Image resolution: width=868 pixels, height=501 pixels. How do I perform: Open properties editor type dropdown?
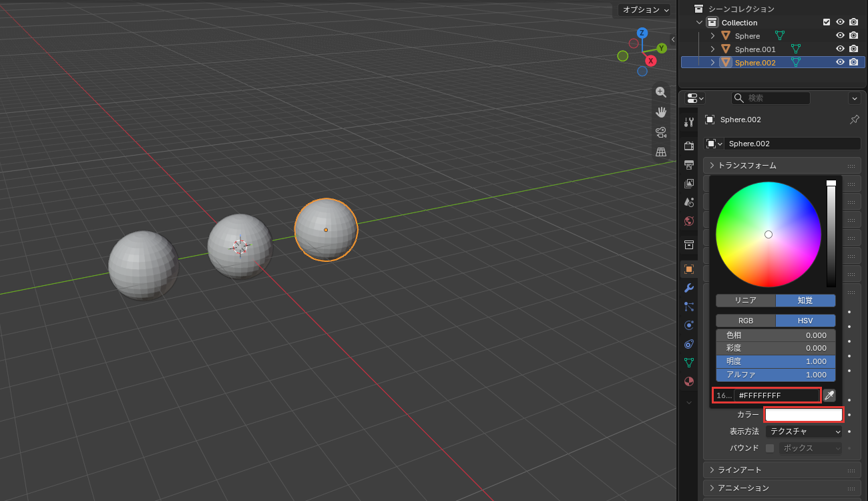[x=696, y=98]
